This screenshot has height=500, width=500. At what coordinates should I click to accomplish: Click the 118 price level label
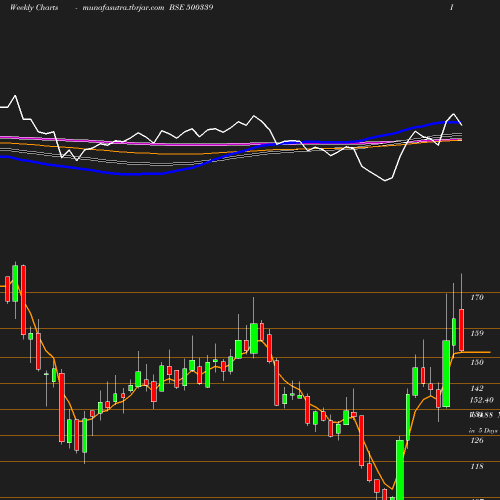[477, 466]
